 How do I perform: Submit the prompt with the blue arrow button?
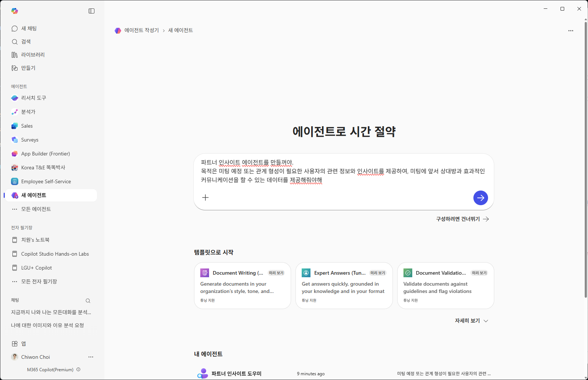480,198
